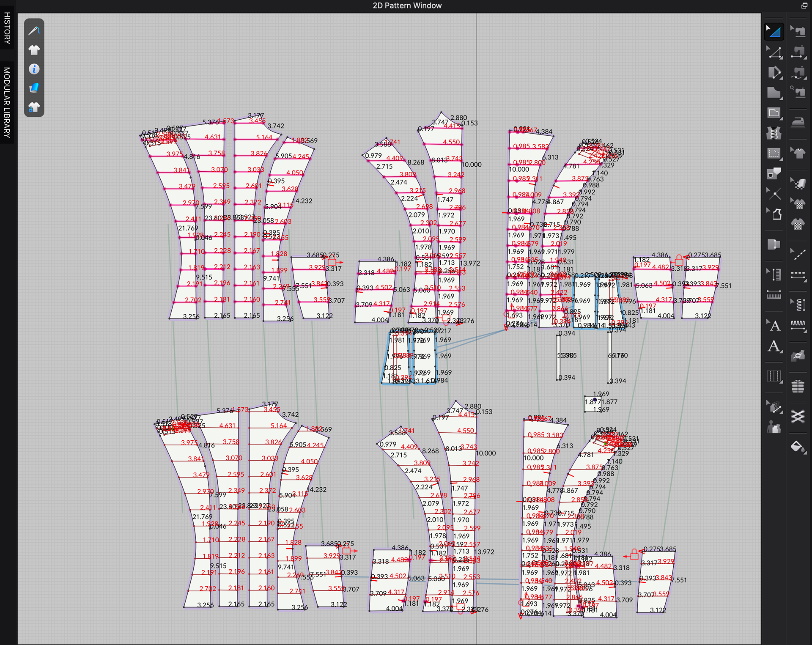Activate the fold line pattern tool

pos(774,244)
